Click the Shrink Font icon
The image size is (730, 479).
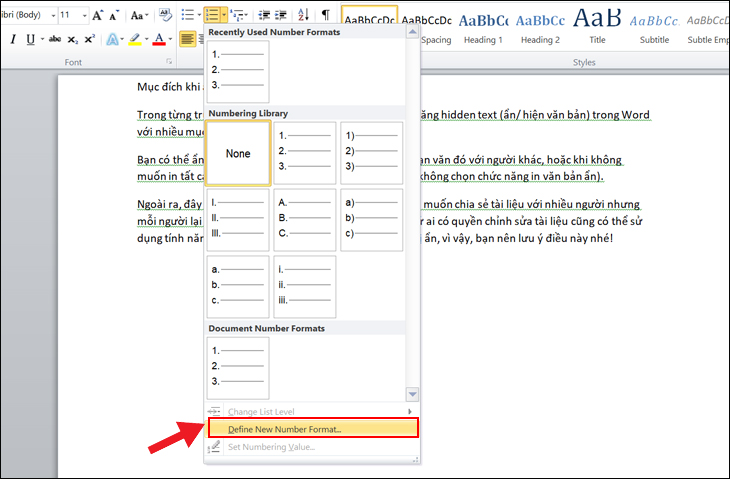[114, 15]
